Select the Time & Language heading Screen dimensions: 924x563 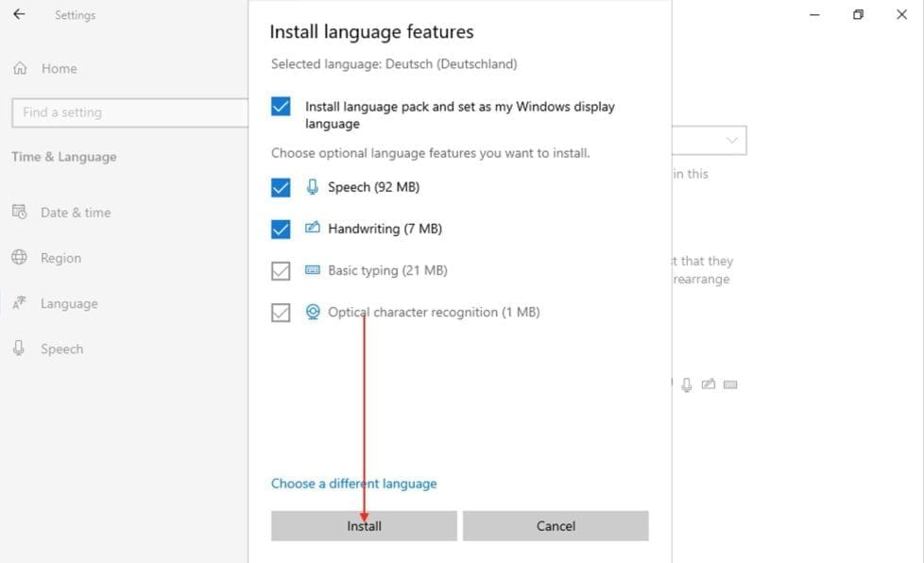click(63, 157)
